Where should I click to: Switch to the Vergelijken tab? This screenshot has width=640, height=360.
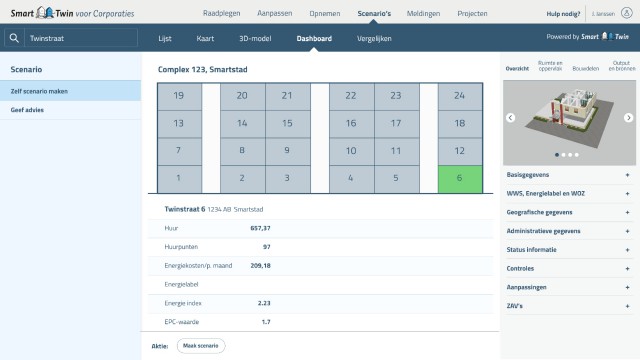coord(374,38)
